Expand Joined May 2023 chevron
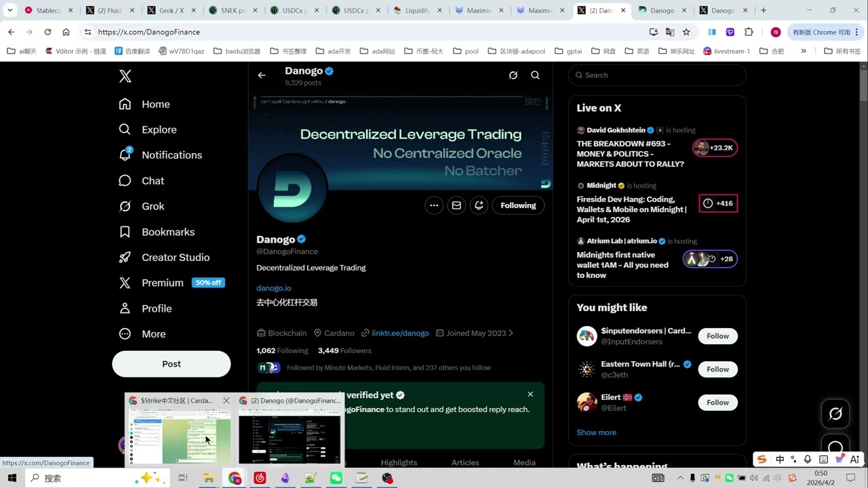868x488 pixels. point(511,333)
